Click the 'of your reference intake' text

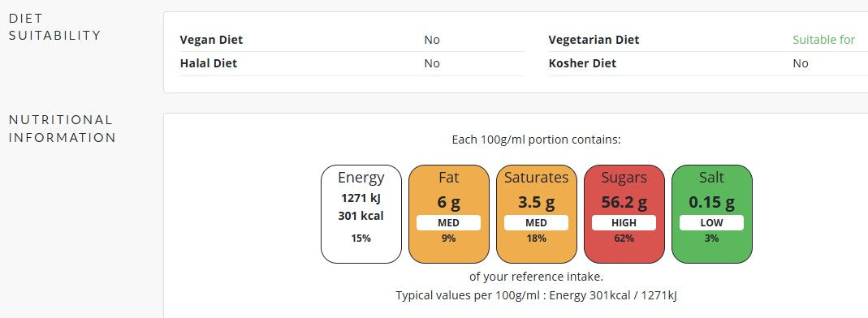537,277
